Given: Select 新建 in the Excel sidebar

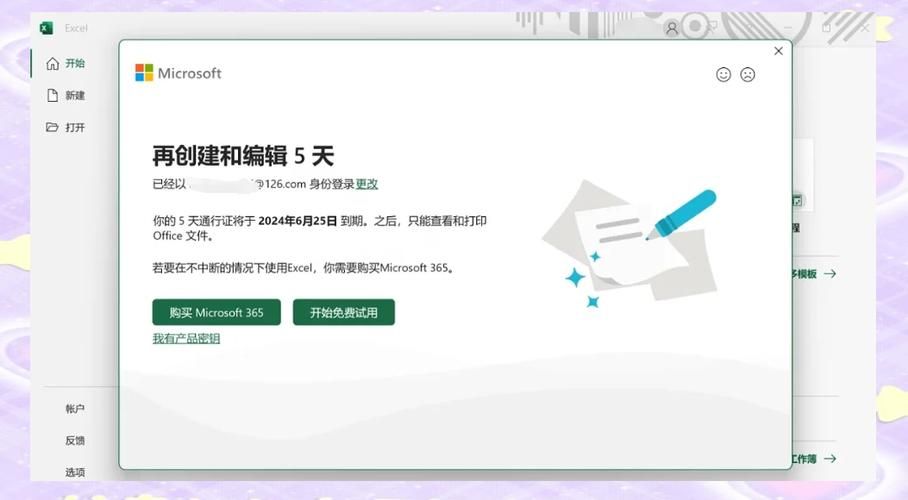Looking at the screenshot, I should coord(65,95).
